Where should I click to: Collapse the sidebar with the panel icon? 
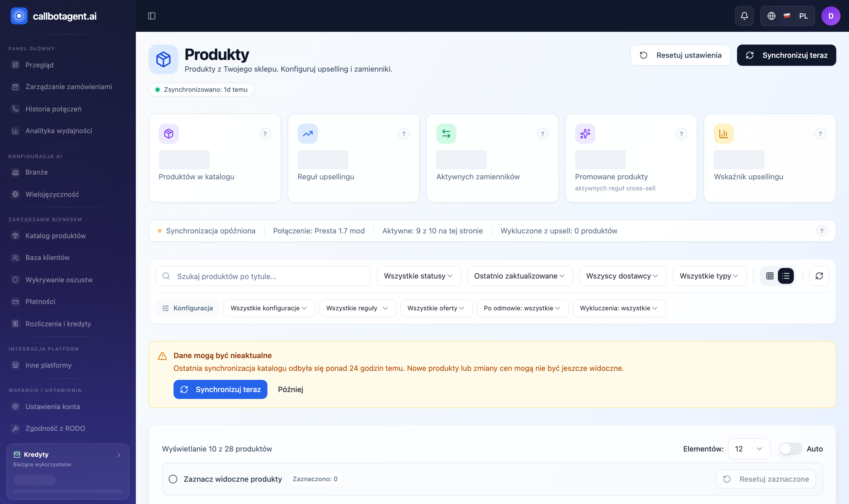coord(152,16)
